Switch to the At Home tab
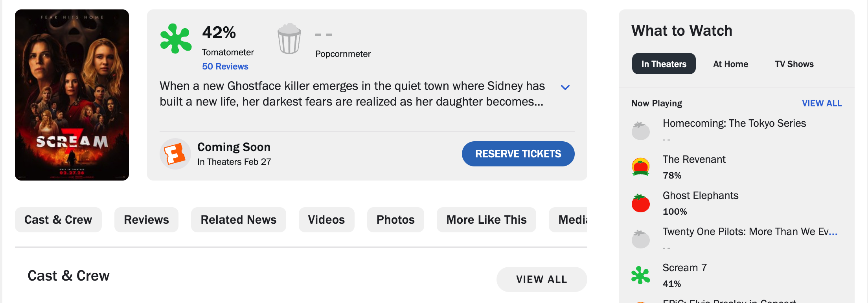This screenshot has height=303, width=868. tap(730, 64)
